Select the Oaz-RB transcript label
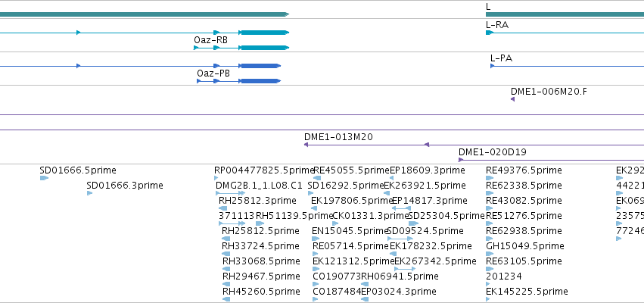This screenshot has width=644, height=303. [210, 40]
